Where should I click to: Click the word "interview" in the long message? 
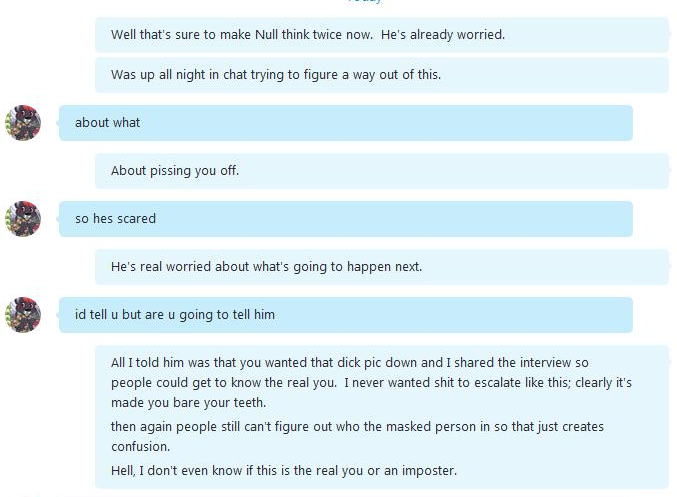(x=545, y=363)
